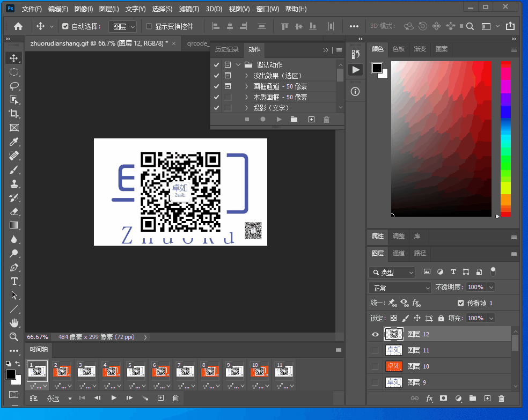Click the hue spectrum strip
Screen dimensions: 528x420
[505, 138]
